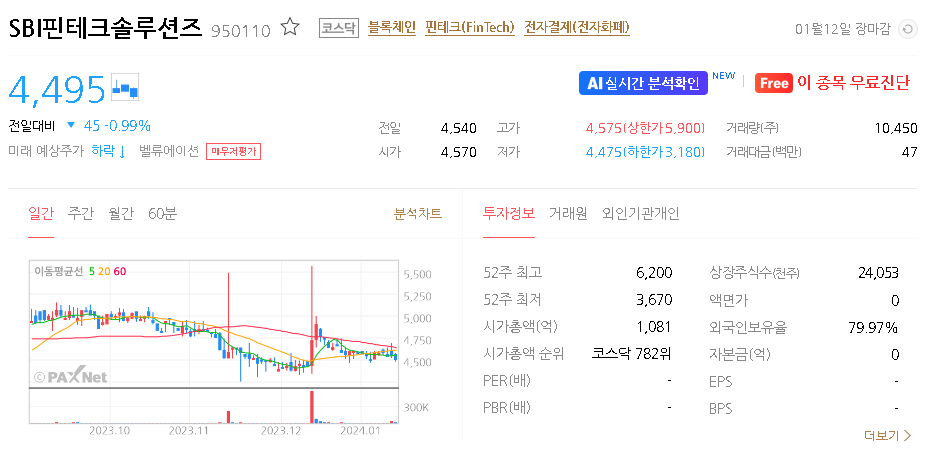Open the 더보기 chevron arrow
This screenshot has height=461, width=928.
point(908,436)
